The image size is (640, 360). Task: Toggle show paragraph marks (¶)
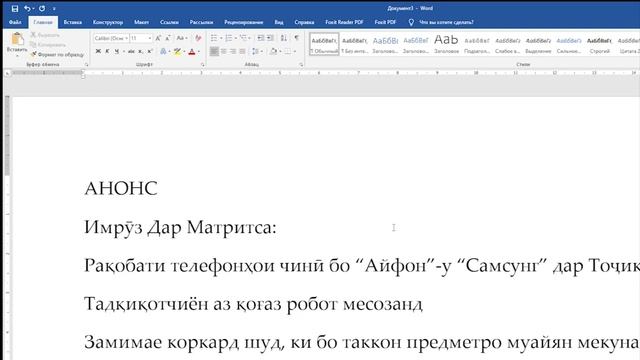(x=297, y=38)
